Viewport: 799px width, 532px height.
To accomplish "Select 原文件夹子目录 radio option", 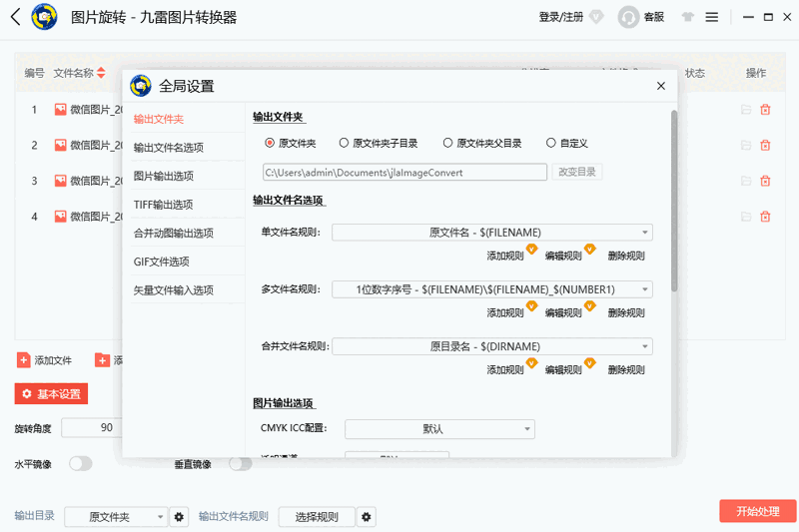I will click(x=344, y=143).
